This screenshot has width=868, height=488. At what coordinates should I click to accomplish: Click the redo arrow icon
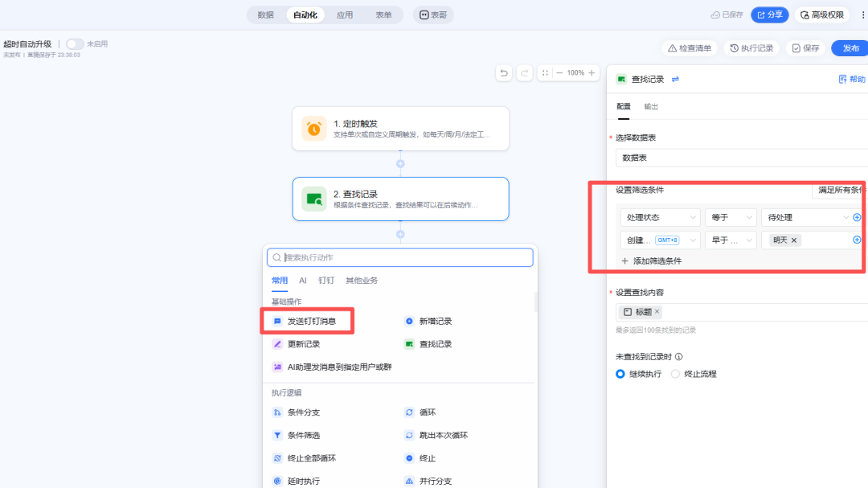(x=525, y=72)
